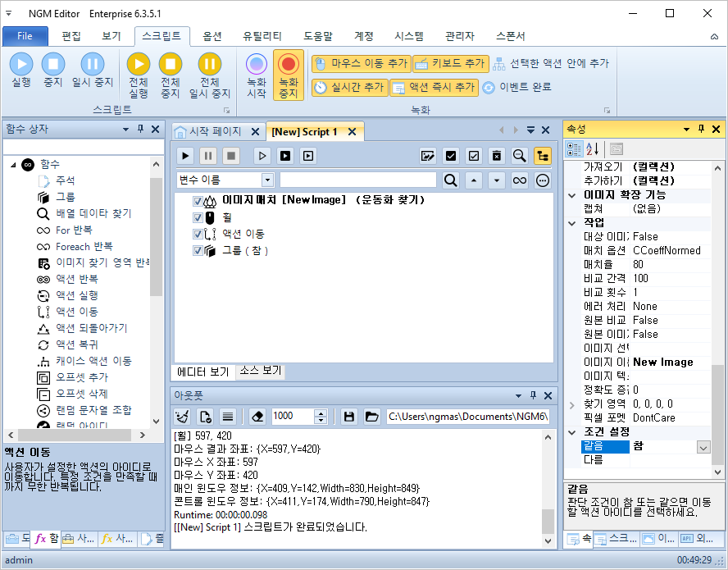This screenshot has height=570, width=728.
Task: Select 배열 데이타 찾기 function
Action: click(93, 213)
